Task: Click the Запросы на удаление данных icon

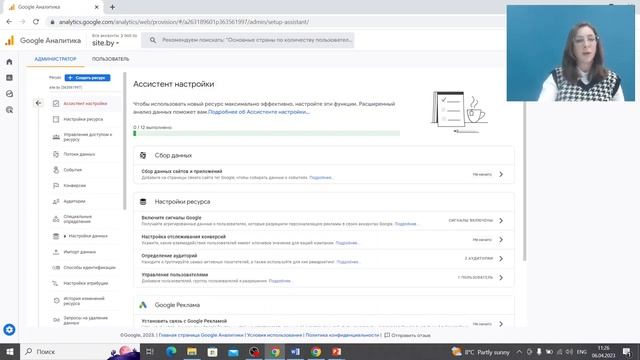Action: 56,320
